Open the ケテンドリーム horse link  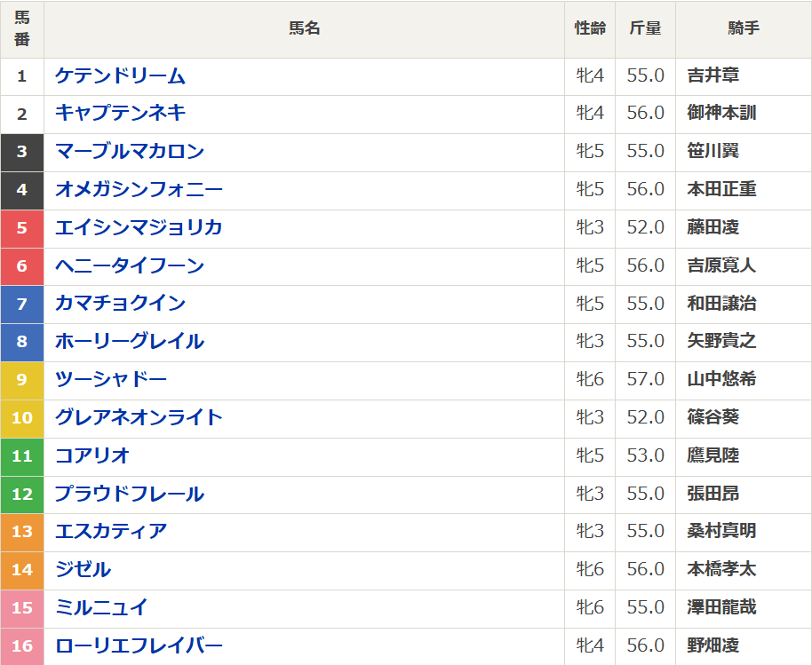(120, 75)
